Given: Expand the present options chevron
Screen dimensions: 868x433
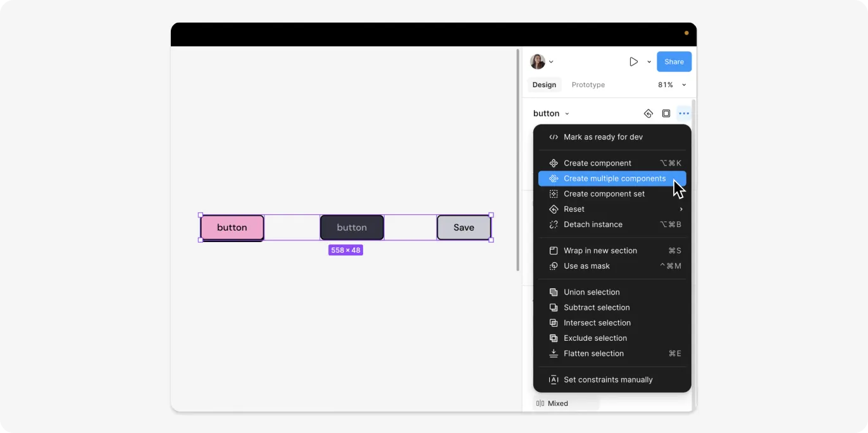Looking at the screenshot, I should pos(649,62).
